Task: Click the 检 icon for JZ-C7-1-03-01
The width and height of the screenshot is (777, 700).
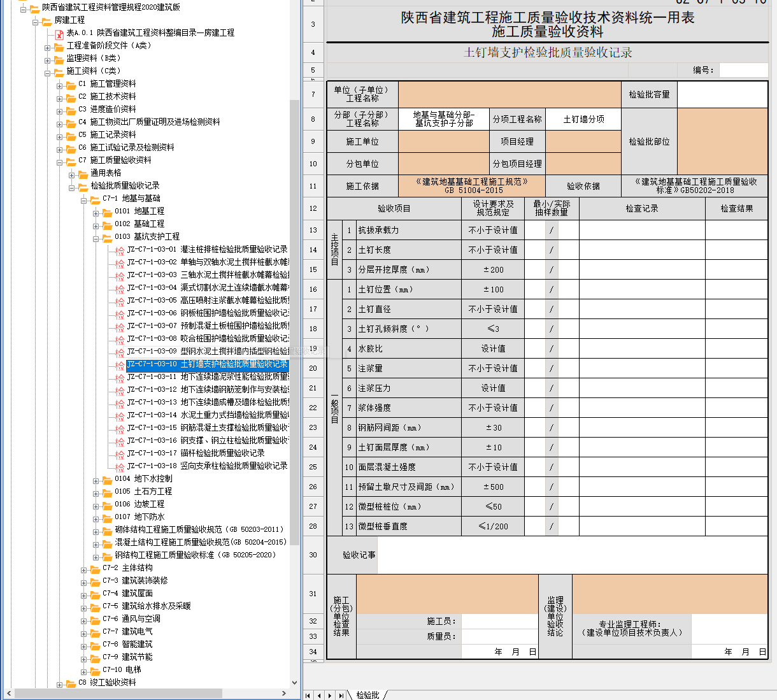Action: click(120, 250)
